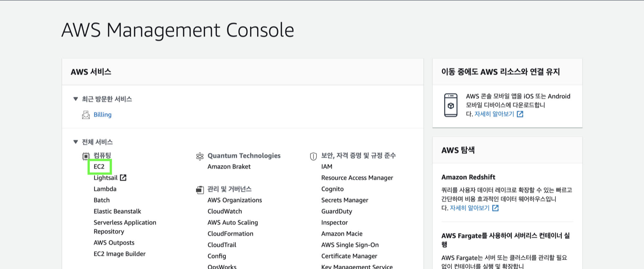Open the EC2 service
The height and width of the screenshot is (269, 644).
coord(99,167)
